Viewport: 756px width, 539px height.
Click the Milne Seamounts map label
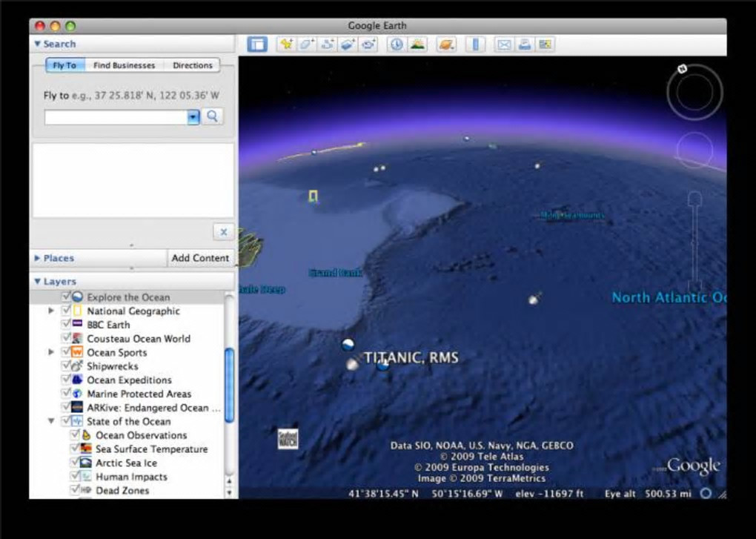pos(572,215)
